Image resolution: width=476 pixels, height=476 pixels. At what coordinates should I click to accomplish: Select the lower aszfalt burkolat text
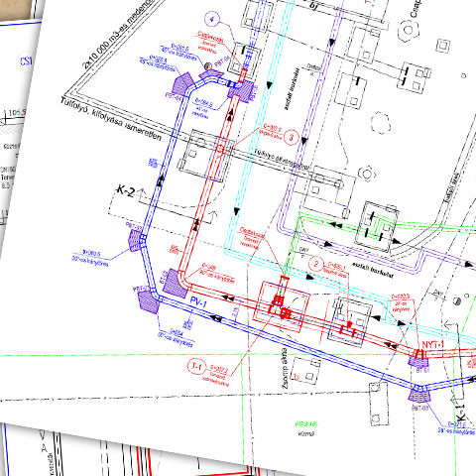tap(373, 269)
